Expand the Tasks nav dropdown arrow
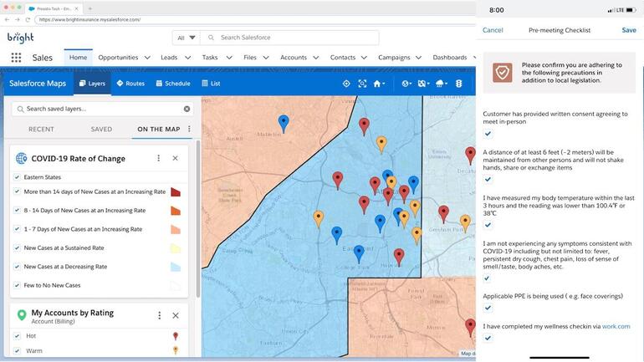This screenshot has height=362, width=644. [229, 58]
